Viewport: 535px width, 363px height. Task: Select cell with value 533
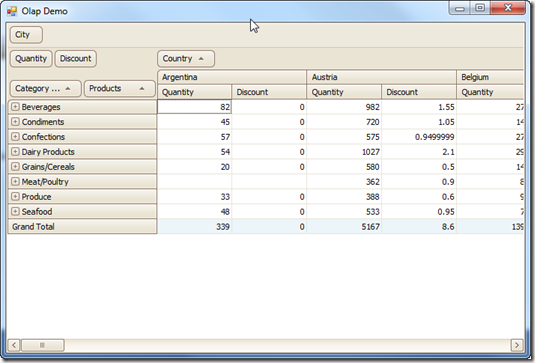point(344,212)
